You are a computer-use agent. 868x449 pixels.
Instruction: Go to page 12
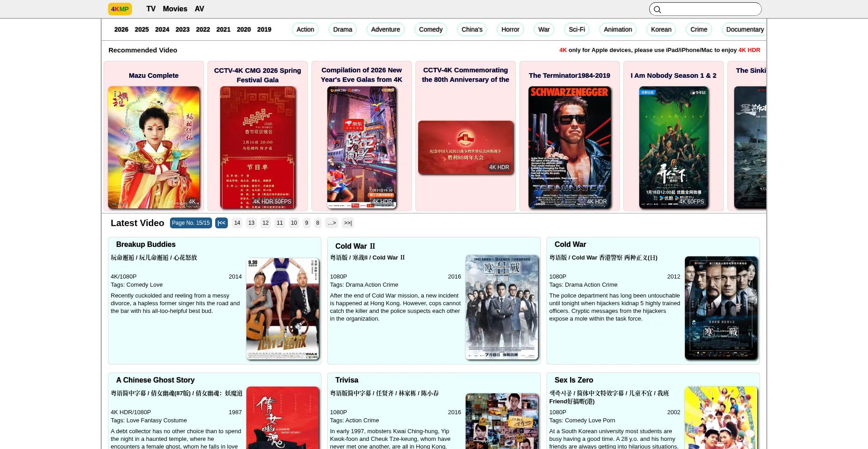click(266, 223)
